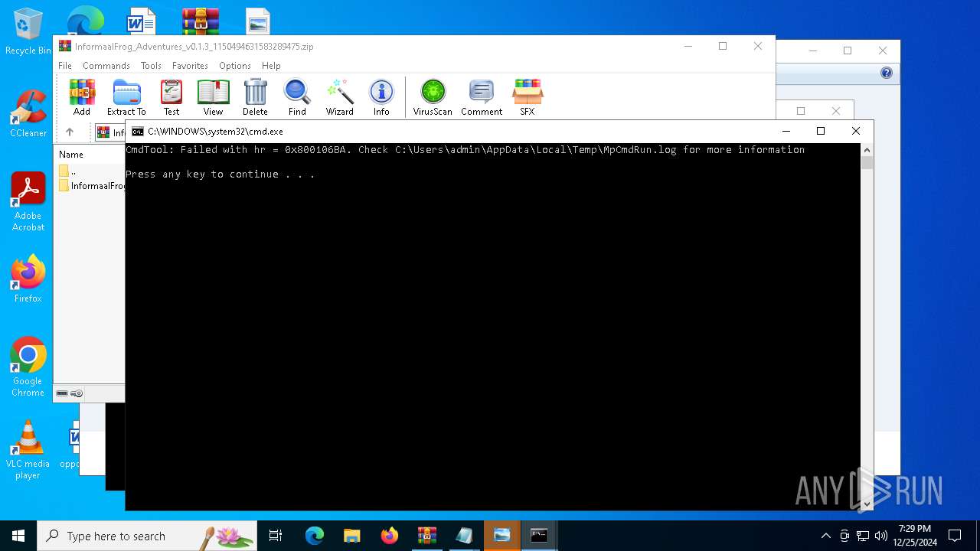Open the Options menu

pos(235,66)
